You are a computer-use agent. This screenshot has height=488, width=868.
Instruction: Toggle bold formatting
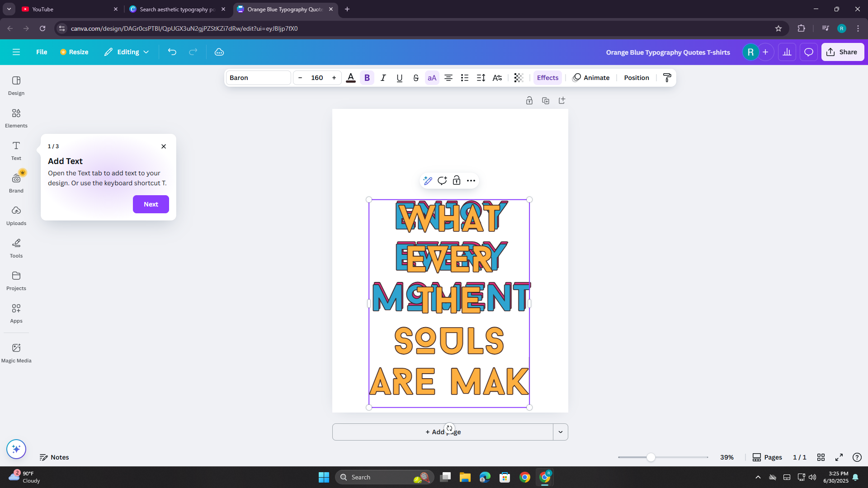(367, 78)
